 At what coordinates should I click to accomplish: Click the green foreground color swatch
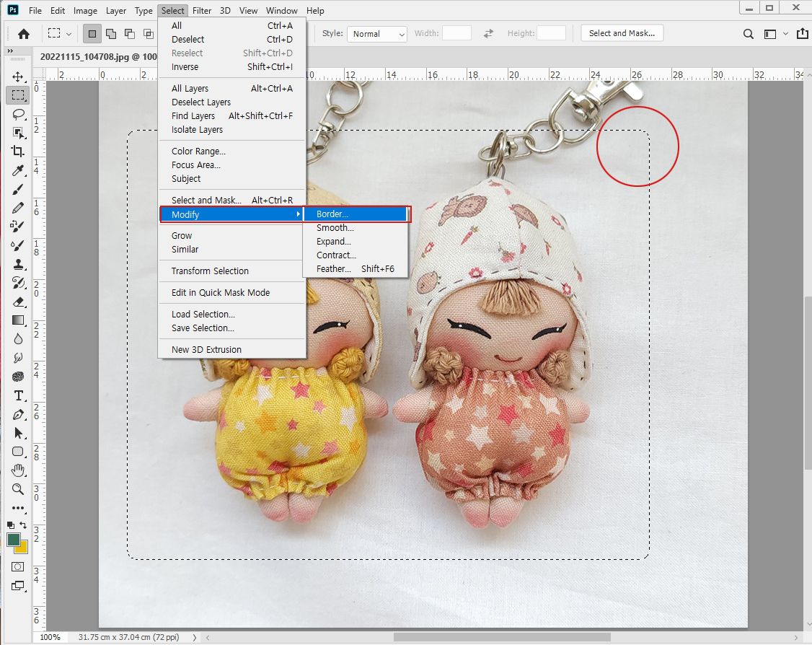(x=14, y=540)
